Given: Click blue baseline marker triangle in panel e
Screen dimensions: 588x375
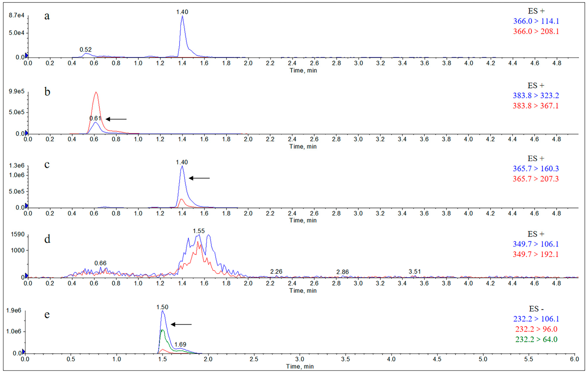Looking at the screenshot, I should (23, 352).
